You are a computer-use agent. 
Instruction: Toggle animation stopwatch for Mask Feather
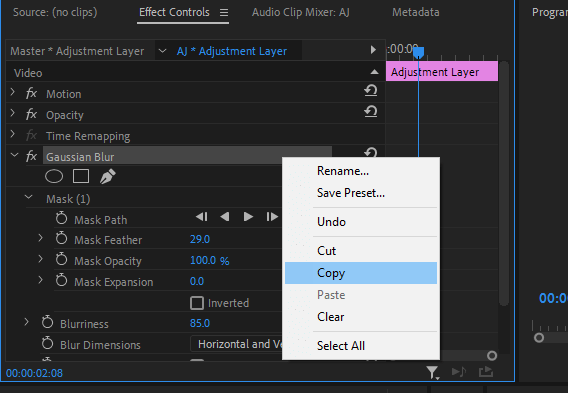point(62,239)
